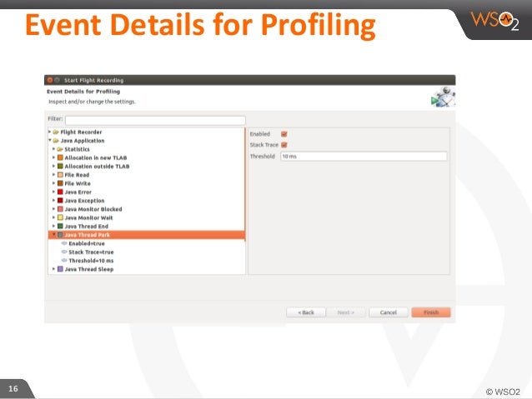Close the Start Flight Recording dialog

pyautogui.click(x=50, y=80)
